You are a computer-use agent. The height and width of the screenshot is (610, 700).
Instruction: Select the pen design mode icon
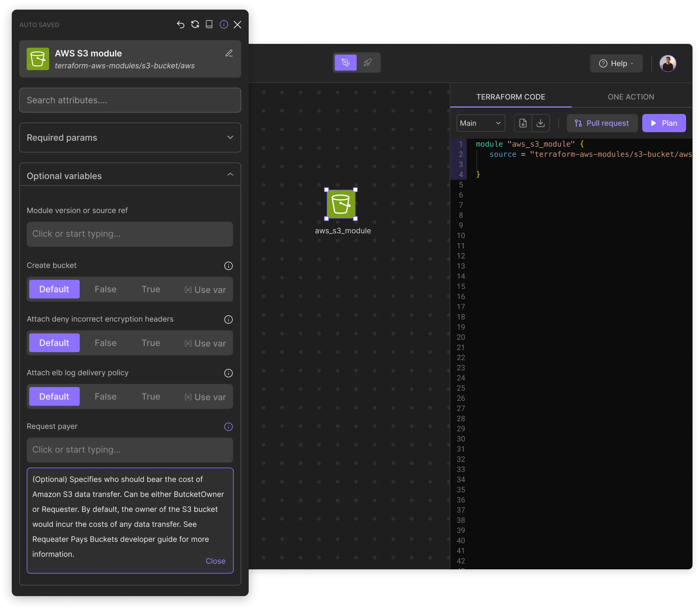pos(345,63)
